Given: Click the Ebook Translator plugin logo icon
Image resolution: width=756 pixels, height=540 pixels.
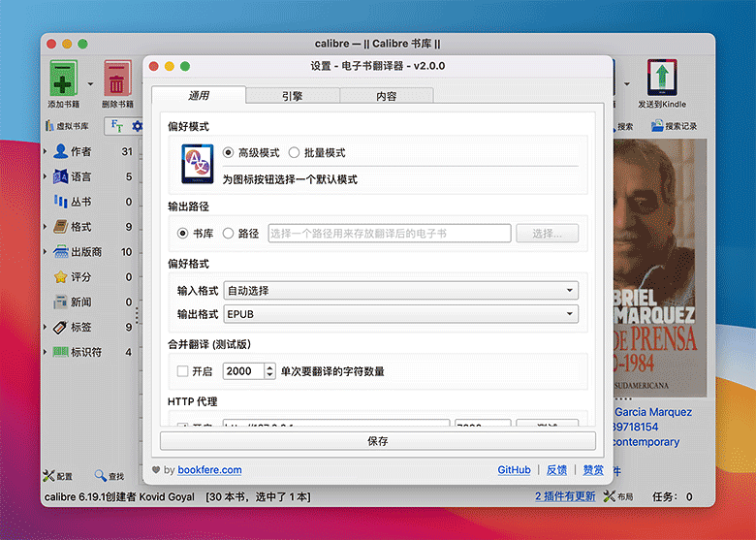Looking at the screenshot, I should tap(198, 164).
